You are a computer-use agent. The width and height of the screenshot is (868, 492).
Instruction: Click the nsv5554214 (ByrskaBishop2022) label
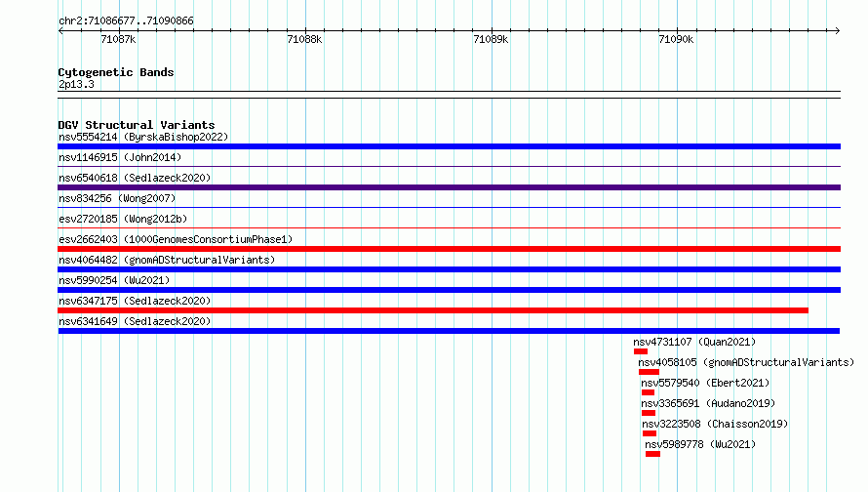143,137
